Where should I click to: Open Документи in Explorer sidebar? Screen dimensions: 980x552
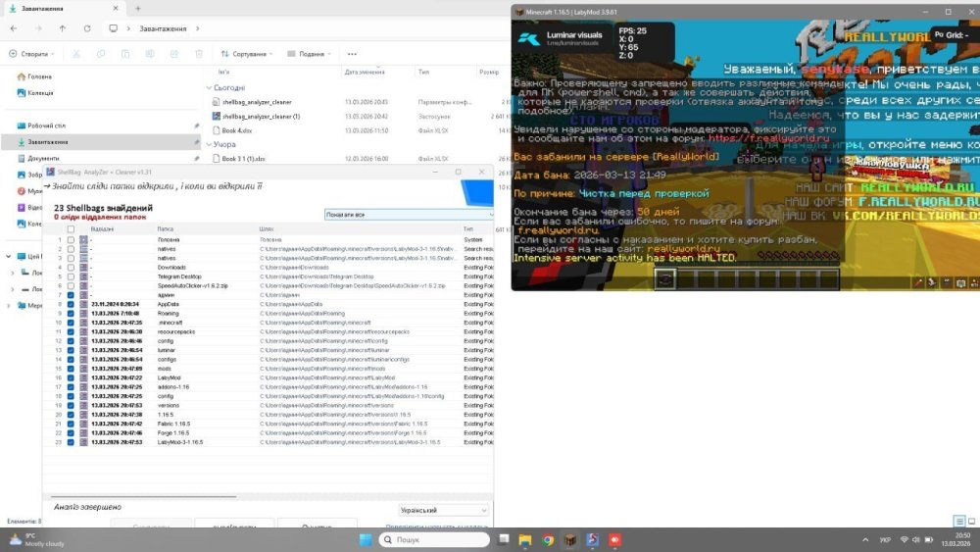coord(43,159)
